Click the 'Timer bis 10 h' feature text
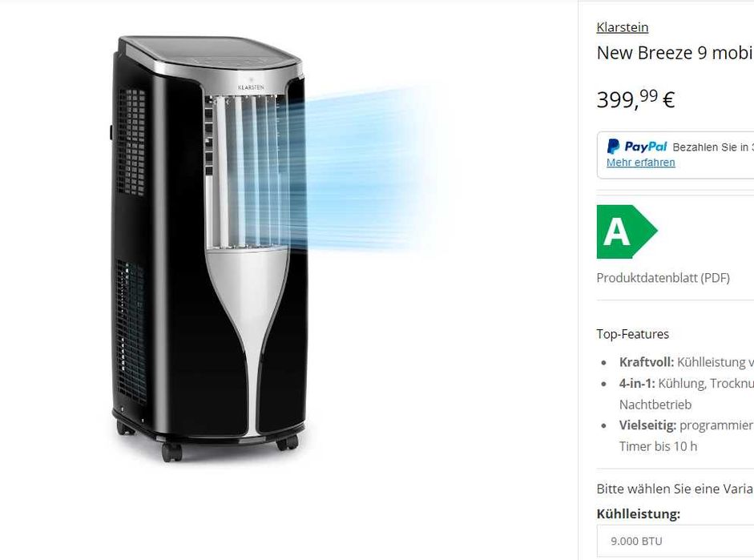 (x=659, y=446)
